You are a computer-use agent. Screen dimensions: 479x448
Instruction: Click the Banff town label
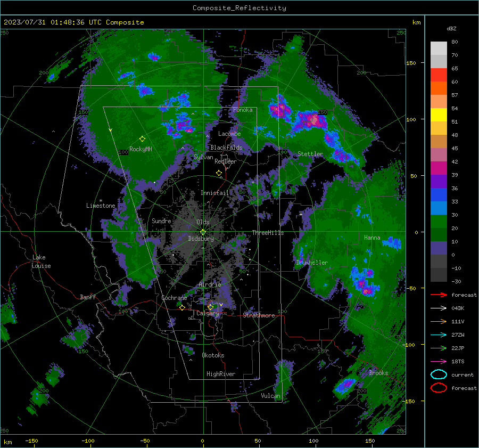(88, 297)
